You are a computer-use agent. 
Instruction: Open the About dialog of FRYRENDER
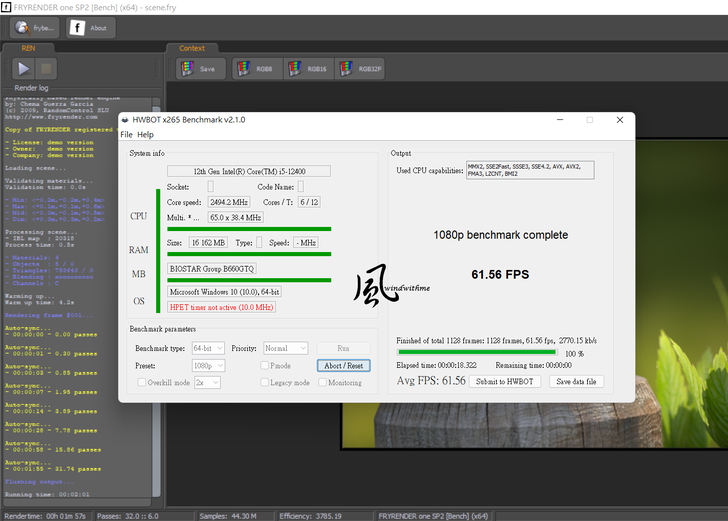(x=90, y=28)
